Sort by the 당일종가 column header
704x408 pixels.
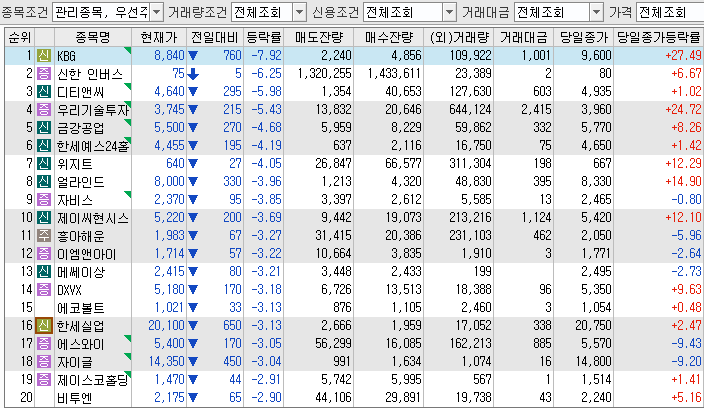pos(584,37)
